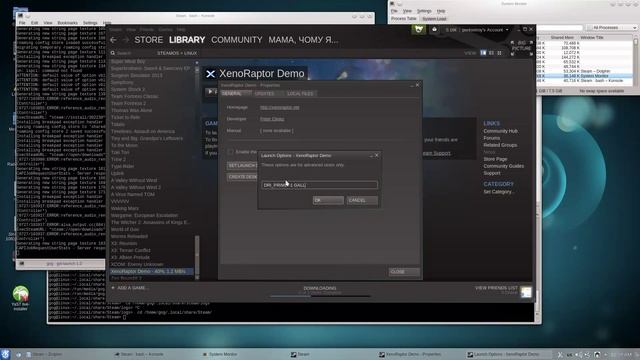Viewport: 640px width, 360px height.
Task: Click the Steam forward navigation arrow
Action: (x=126, y=40)
